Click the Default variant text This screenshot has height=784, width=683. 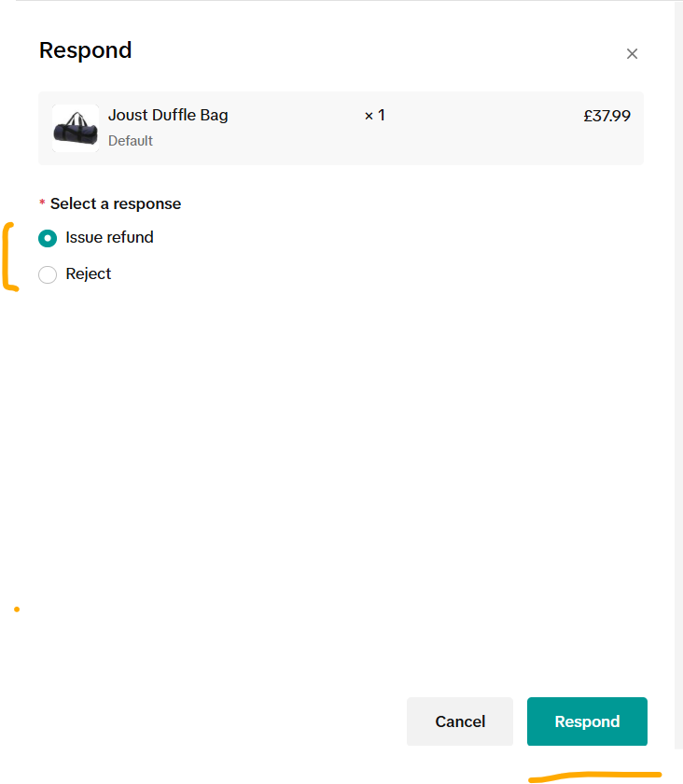(131, 141)
